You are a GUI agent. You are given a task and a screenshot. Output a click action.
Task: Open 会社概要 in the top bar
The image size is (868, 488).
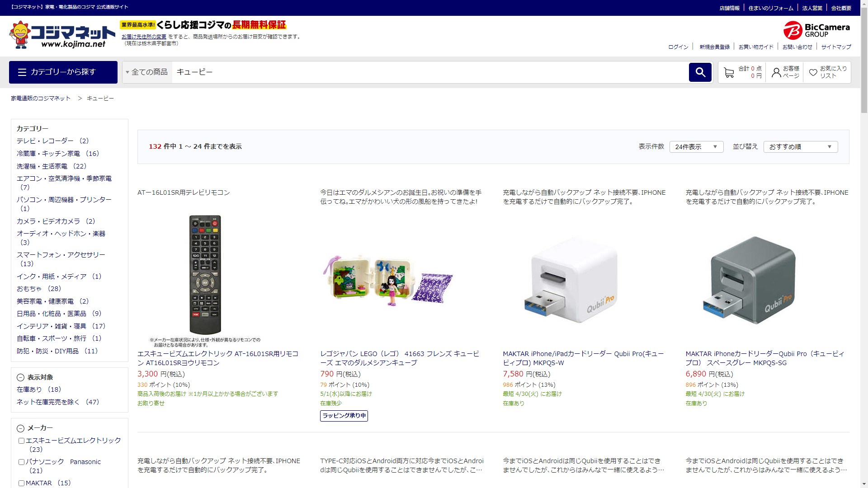(x=841, y=8)
